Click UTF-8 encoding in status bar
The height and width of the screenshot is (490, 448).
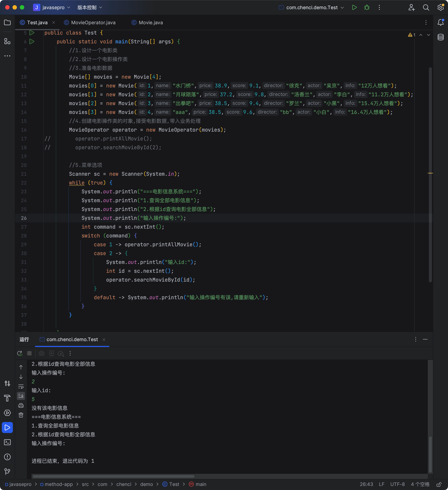coord(397,484)
